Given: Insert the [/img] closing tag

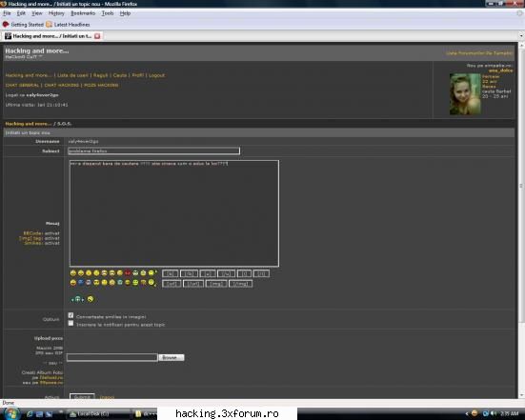Looking at the screenshot, I should pos(241,284).
